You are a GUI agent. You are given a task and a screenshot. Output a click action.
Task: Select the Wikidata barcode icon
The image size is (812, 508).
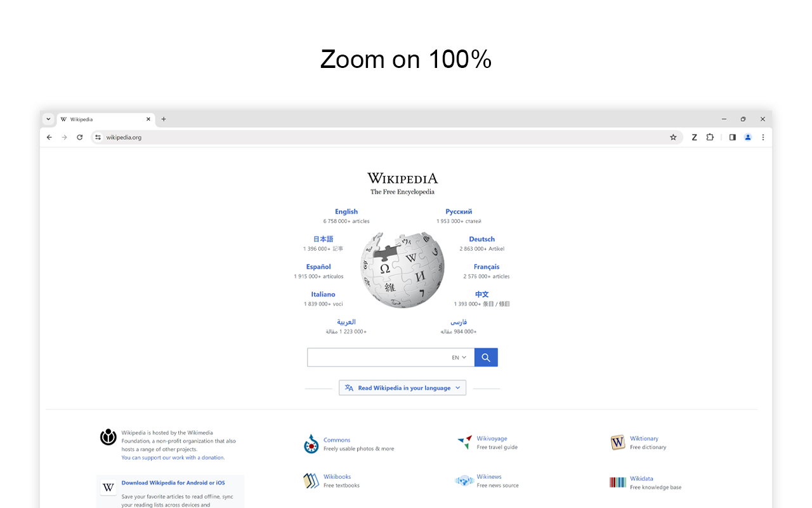point(616,483)
